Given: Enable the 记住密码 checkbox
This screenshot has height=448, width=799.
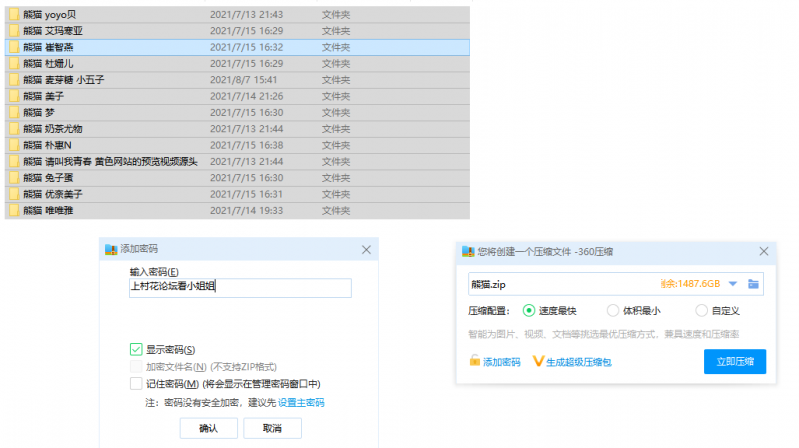Looking at the screenshot, I should 136,383.
